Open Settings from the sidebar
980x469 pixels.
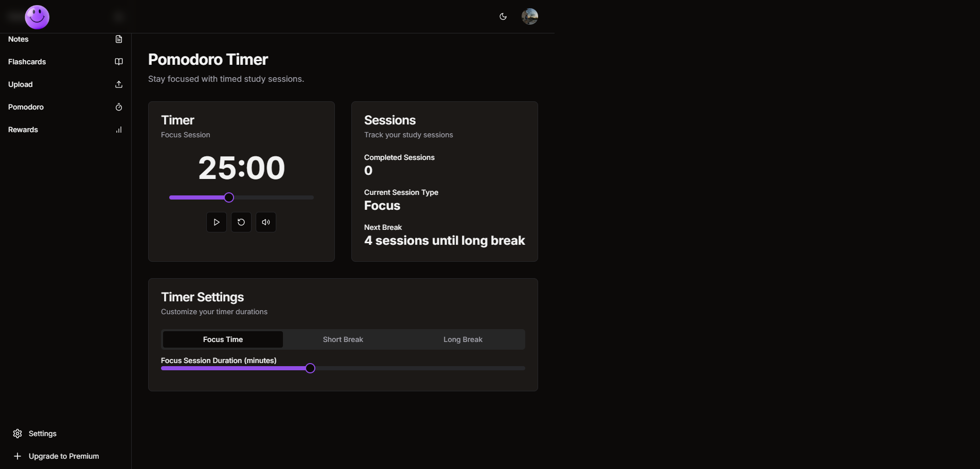(x=42, y=434)
